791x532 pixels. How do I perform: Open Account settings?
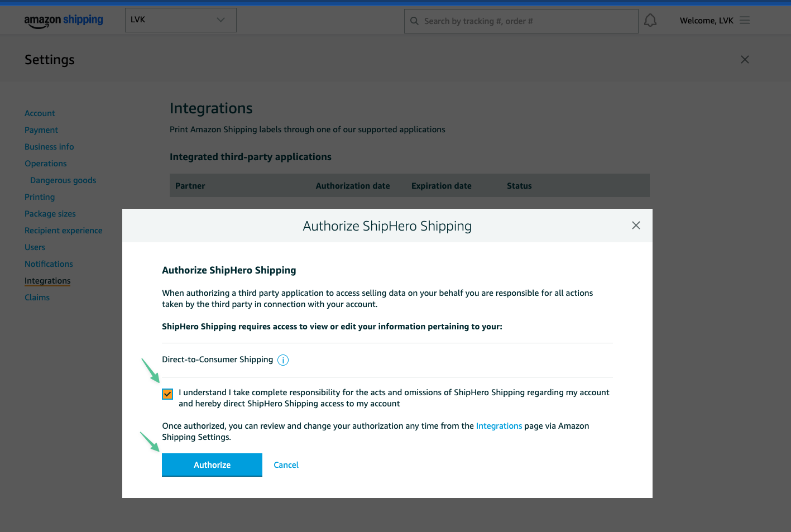coord(40,113)
